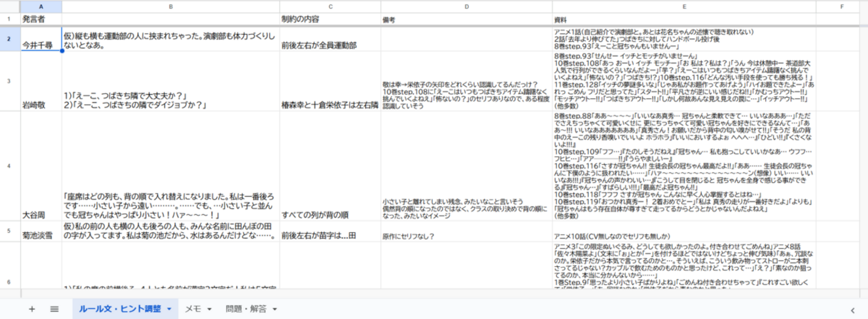This screenshot has width=868, height=319.
Task: Select column A header
Action: coord(41,6)
